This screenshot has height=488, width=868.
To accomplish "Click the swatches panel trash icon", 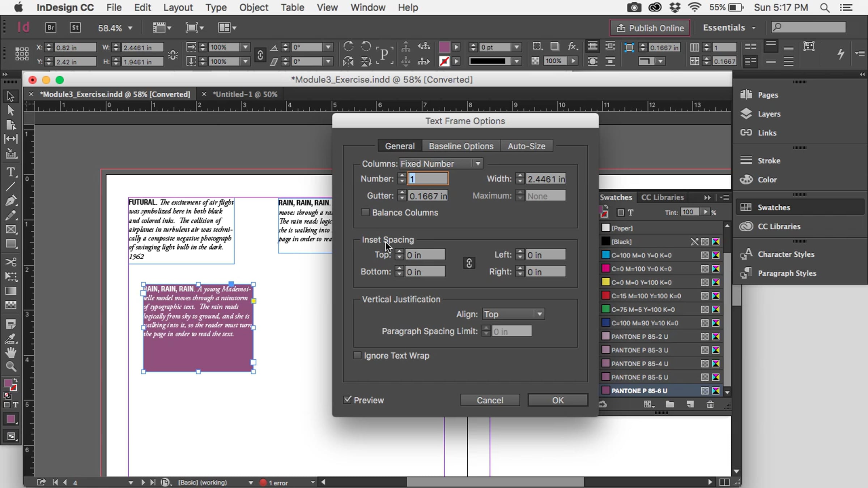I will (710, 404).
